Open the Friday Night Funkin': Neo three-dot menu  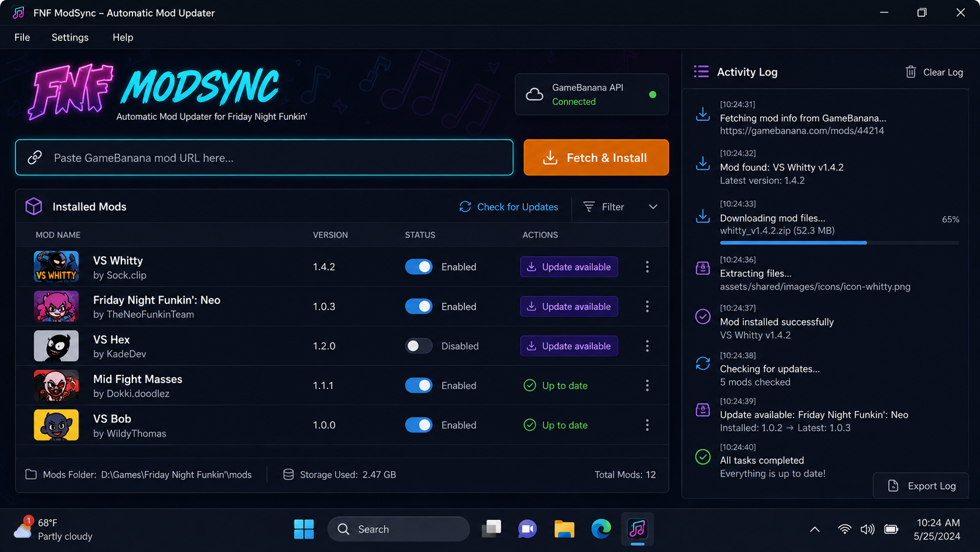[647, 306]
